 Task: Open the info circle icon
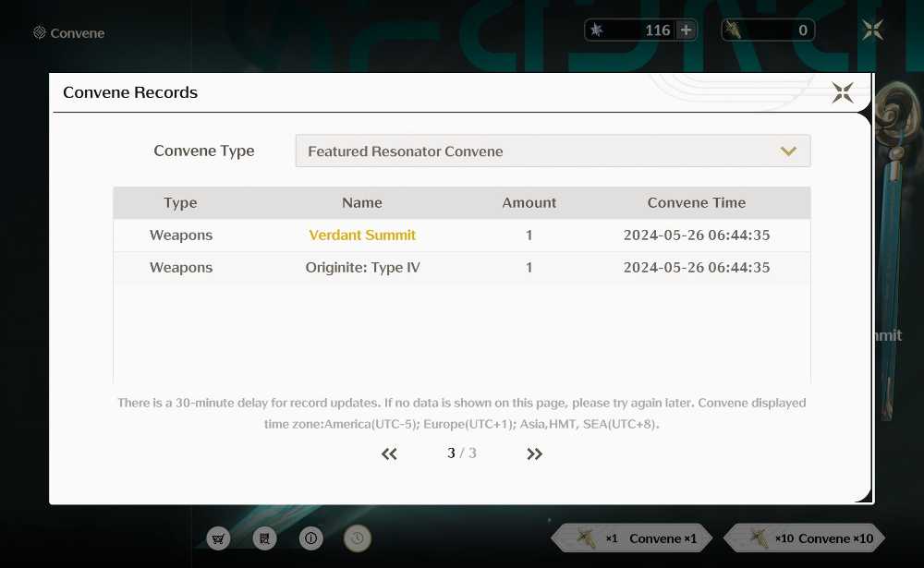[x=311, y=538]
